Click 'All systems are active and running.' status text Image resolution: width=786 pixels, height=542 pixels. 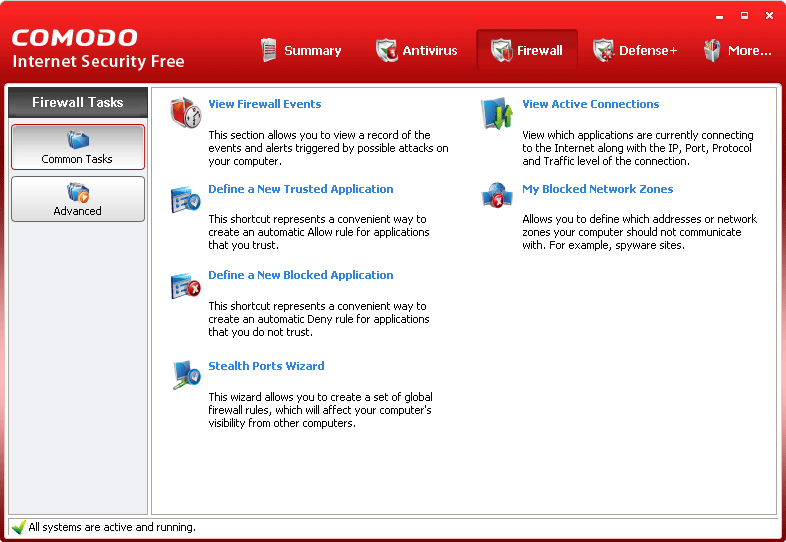[x=112, y=527]
